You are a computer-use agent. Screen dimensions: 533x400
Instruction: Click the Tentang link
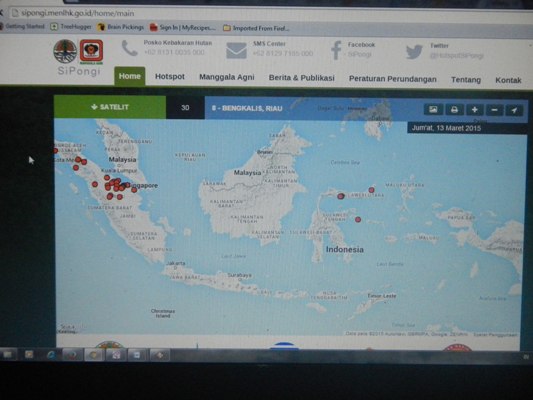(466, 80)
